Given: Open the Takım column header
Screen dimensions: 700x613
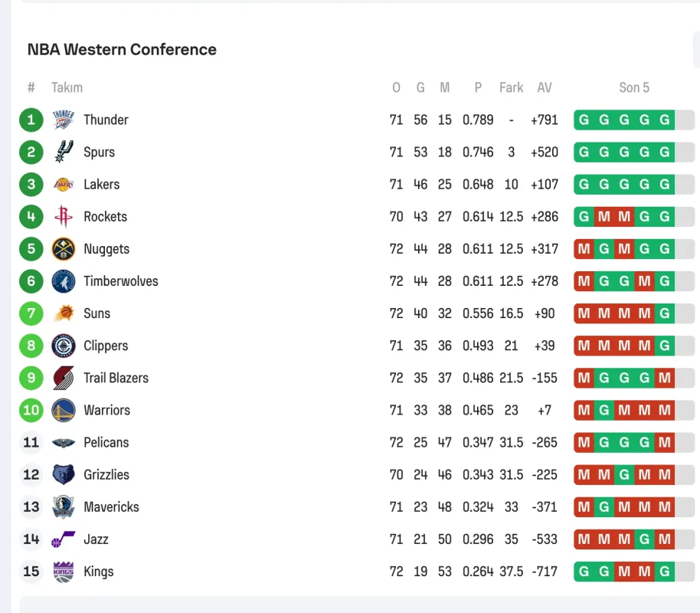Looking at the screenshot, I should pyautogui.click(x=67, y=87).
